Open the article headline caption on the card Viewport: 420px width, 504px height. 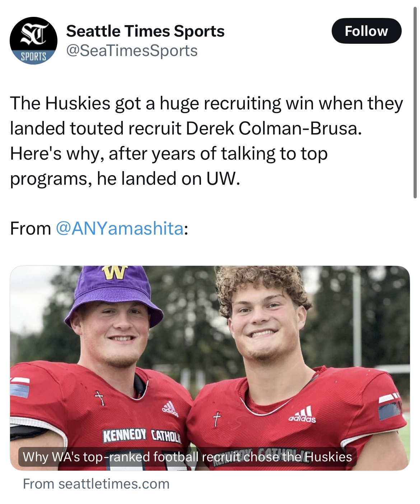click(187, 457)
